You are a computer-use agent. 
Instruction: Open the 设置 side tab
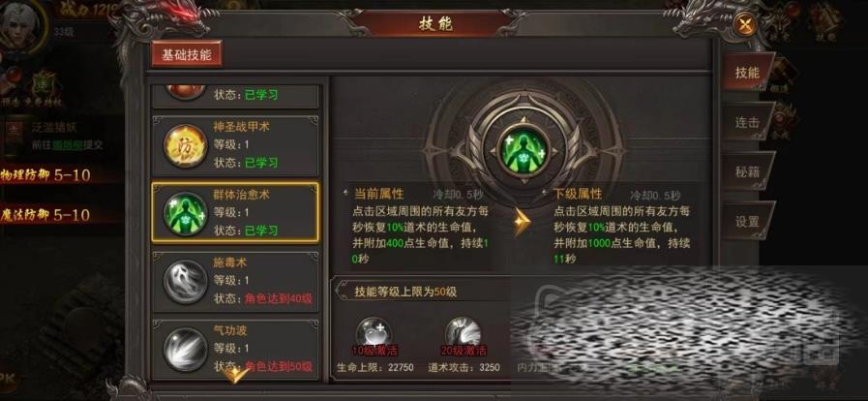[x=747, y=222]
